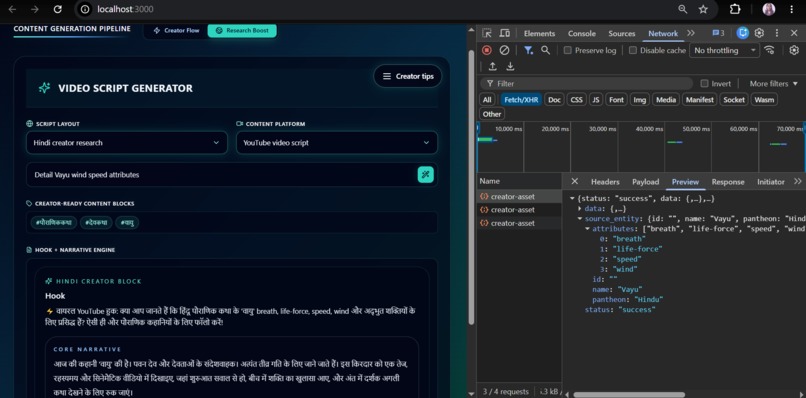Show more DevTools panels chevron

pyautogui.click(x=691, y=33)
